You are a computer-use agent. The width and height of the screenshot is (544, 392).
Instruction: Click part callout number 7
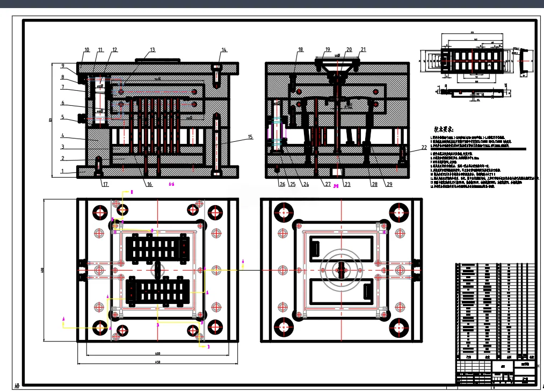click(x=62, y=87)
